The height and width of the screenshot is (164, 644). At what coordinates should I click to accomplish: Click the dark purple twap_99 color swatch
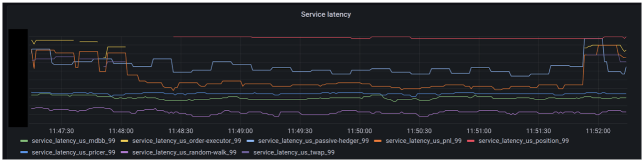point(246,152)
